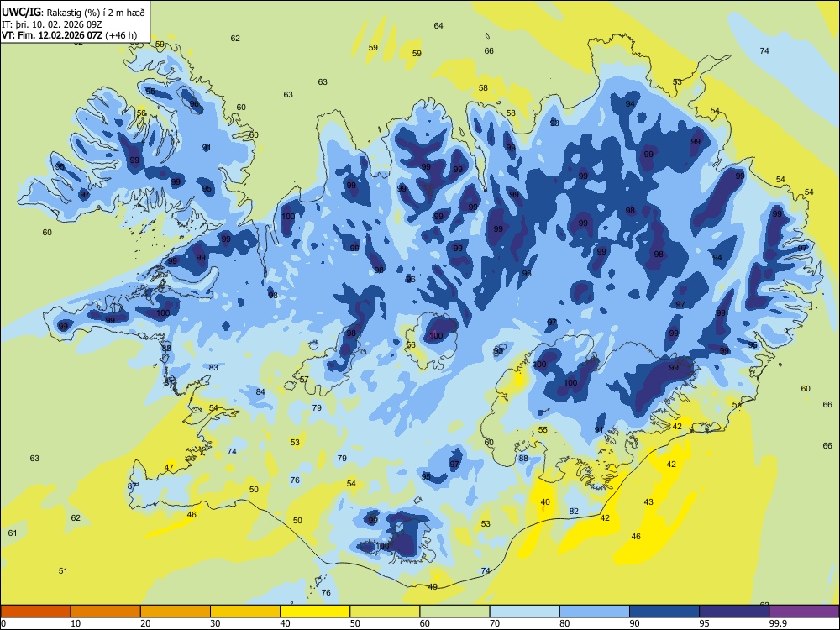Select the humidity value '83' in west Iceland
The height and width of the screenshot is (630, 840).
(x=213, y=368)
